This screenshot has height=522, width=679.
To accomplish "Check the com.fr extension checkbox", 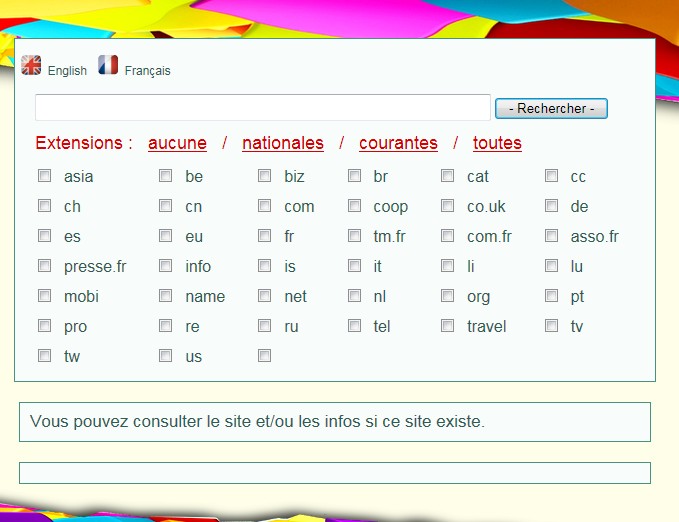I will pyautogui.click(x=447, y=236).
